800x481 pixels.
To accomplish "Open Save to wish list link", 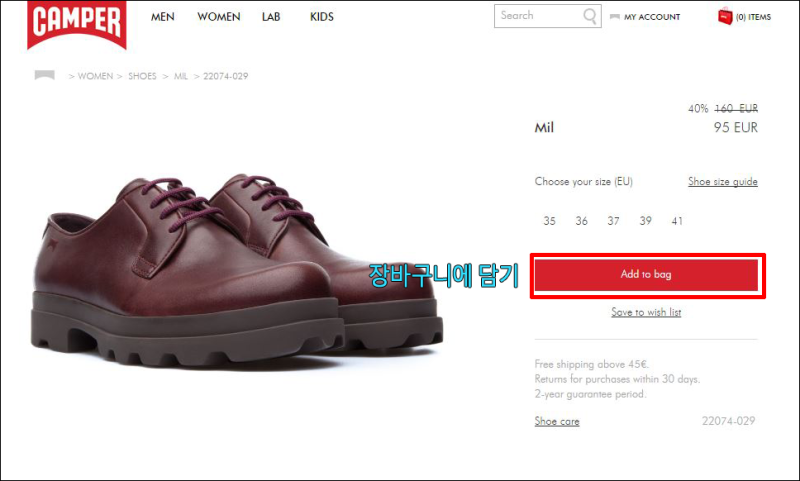I will (646, 312).
